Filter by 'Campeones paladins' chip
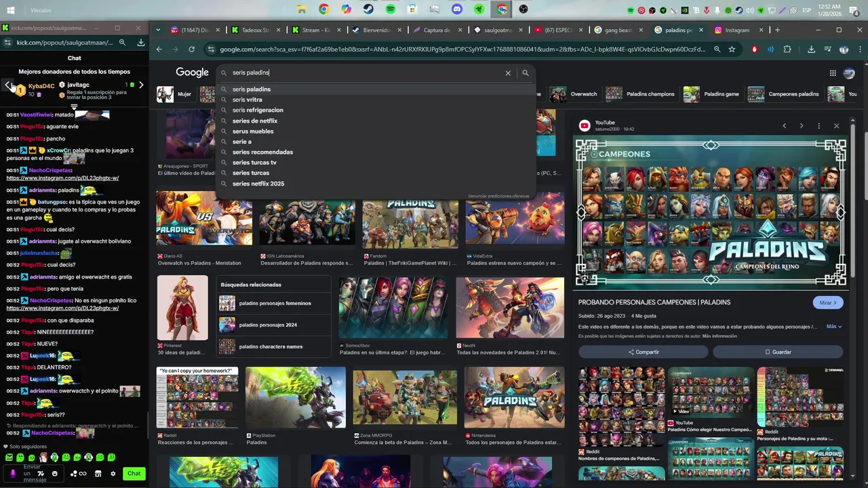 [x=784, y=94]
